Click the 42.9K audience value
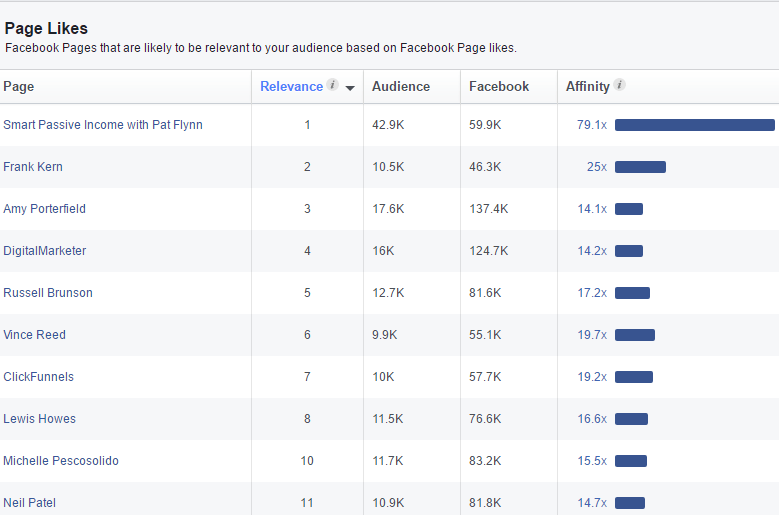 [388, 125]
